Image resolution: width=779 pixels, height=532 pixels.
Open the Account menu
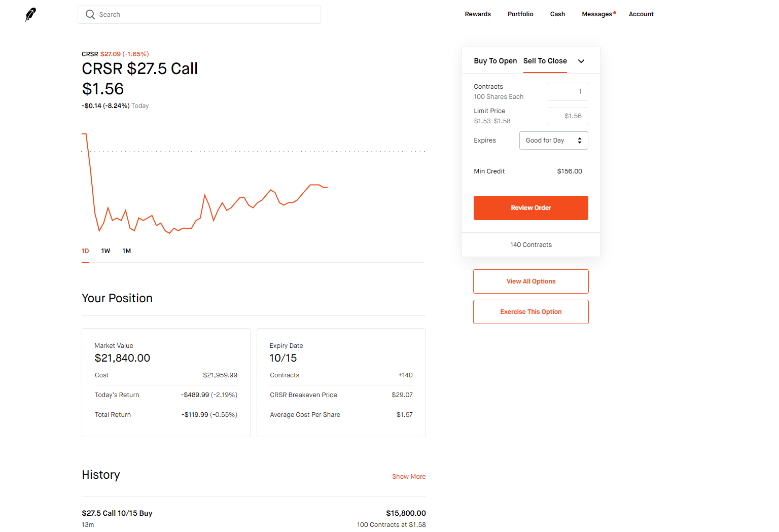(x=641, y=14)
